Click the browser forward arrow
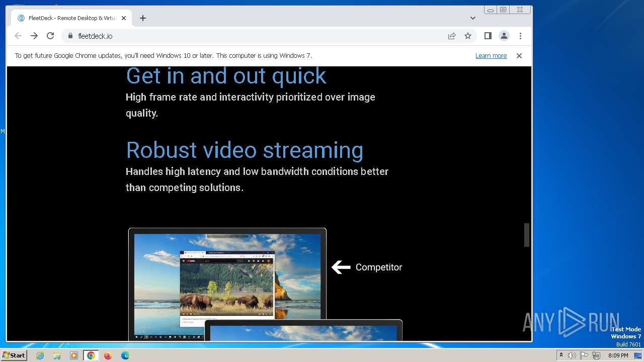Screen dimensions: 644x362 (x=34, y=36)
